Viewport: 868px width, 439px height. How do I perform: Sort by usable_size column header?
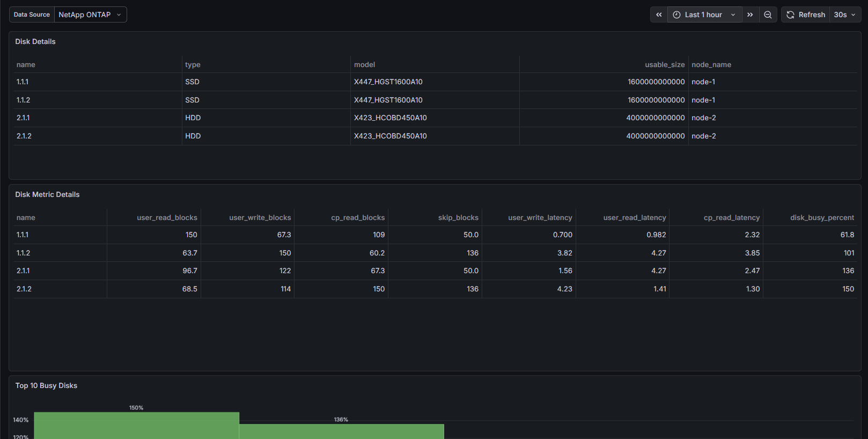click(665, 64)
